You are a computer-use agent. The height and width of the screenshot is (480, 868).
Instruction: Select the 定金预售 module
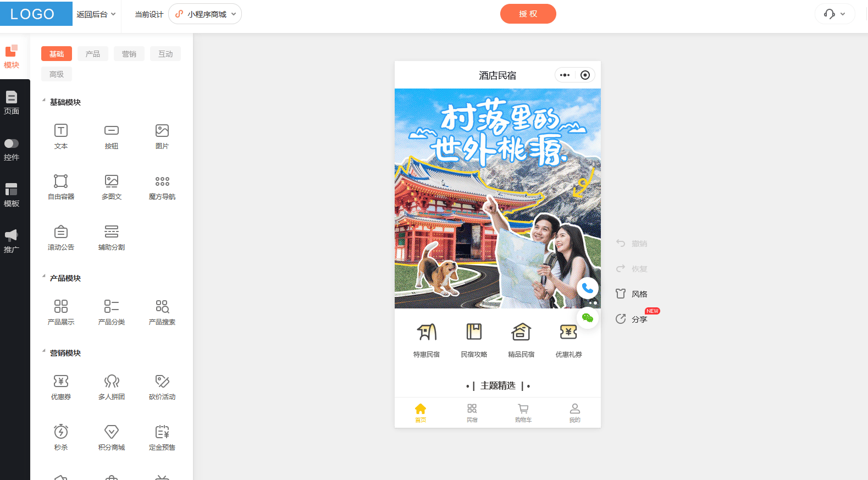(162, 438)
